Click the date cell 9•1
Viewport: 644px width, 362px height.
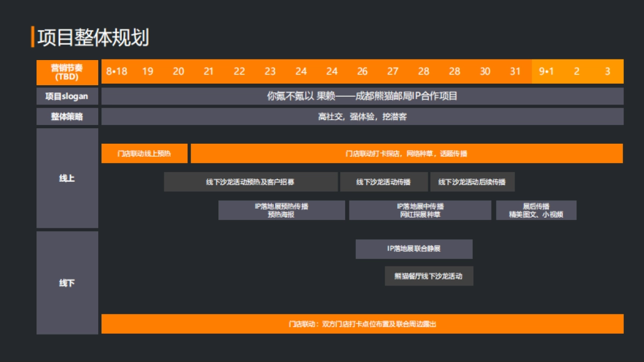click(x=547, y=71)
